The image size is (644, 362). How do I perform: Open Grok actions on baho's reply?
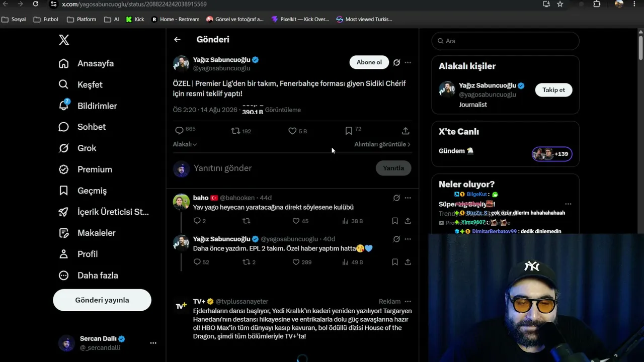[x=396, y=198]
